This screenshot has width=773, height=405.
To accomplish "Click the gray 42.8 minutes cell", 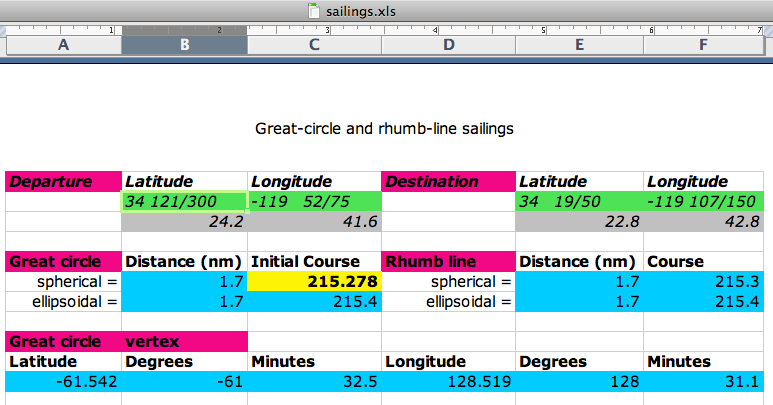I will [x=703, y=222].
